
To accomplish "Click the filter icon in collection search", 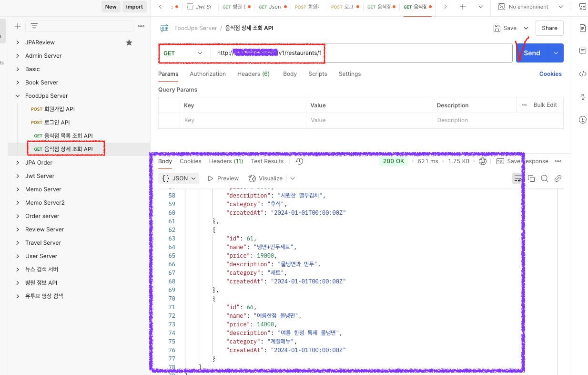I will click(34, 26).
